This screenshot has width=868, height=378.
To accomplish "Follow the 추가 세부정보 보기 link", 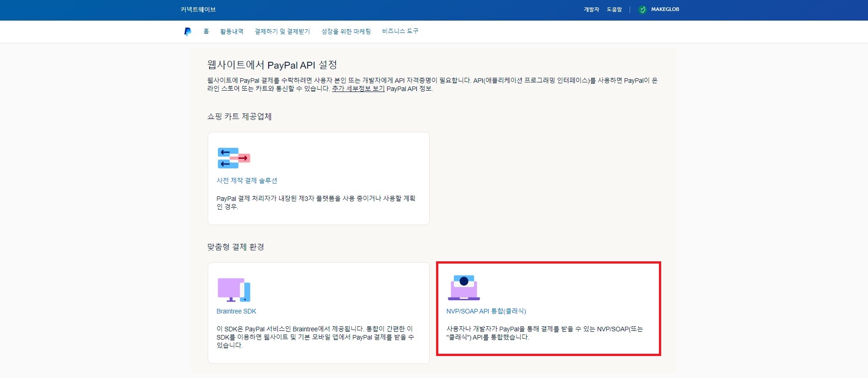I will [358, 89].
